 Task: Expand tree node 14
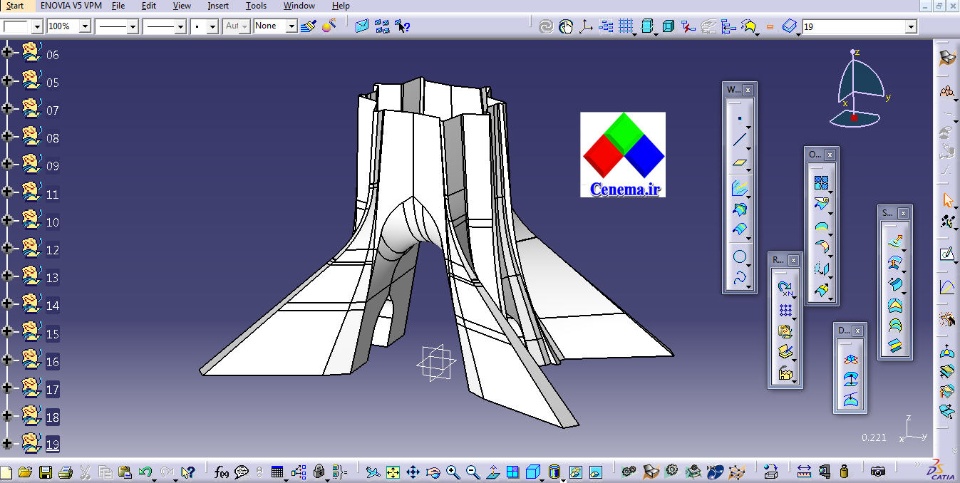pos(7,304)
